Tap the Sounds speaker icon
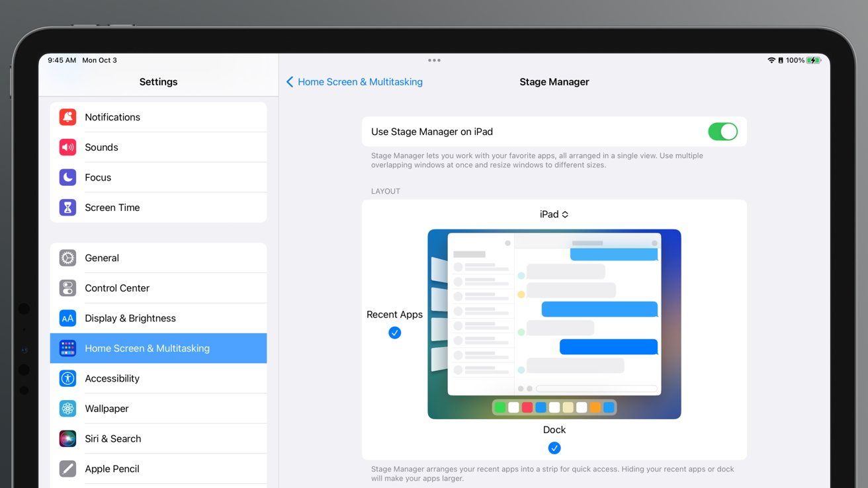The image size is (868, 488). (x=67, y=147)
